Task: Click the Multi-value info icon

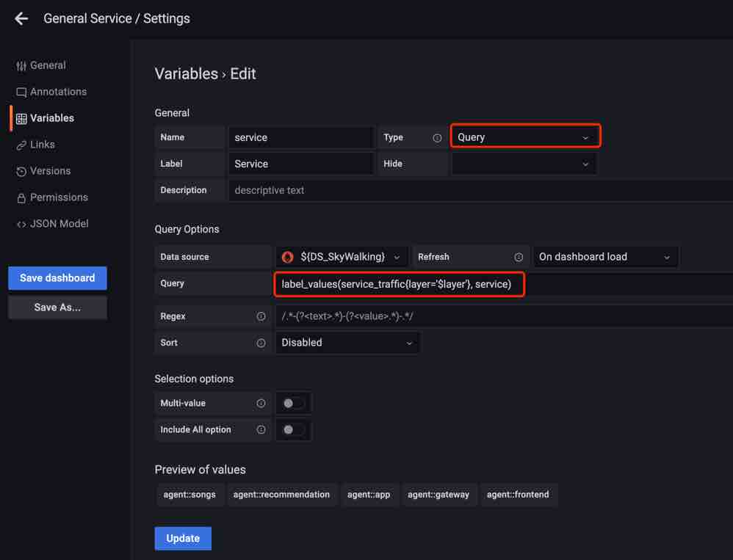Action: point(261,404)
